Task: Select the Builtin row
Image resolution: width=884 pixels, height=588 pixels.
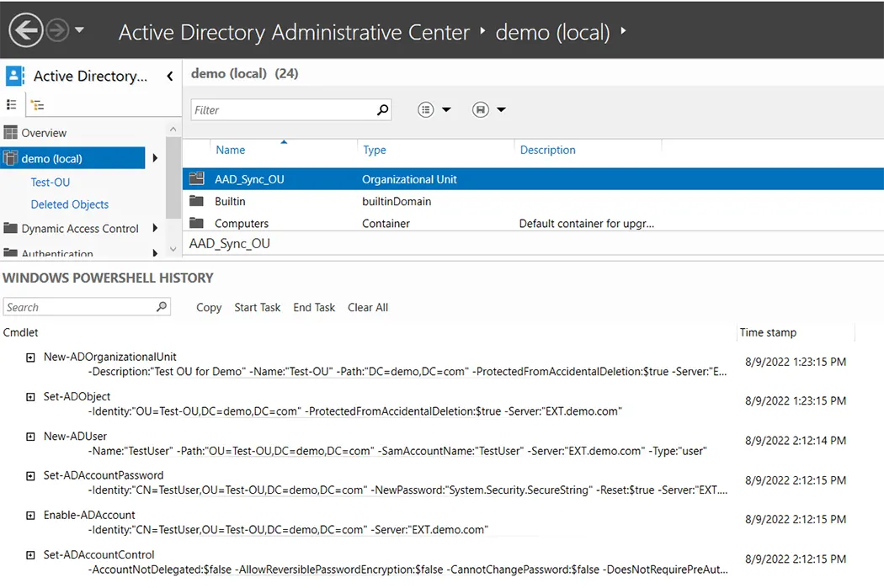Action: pos(533,201)
